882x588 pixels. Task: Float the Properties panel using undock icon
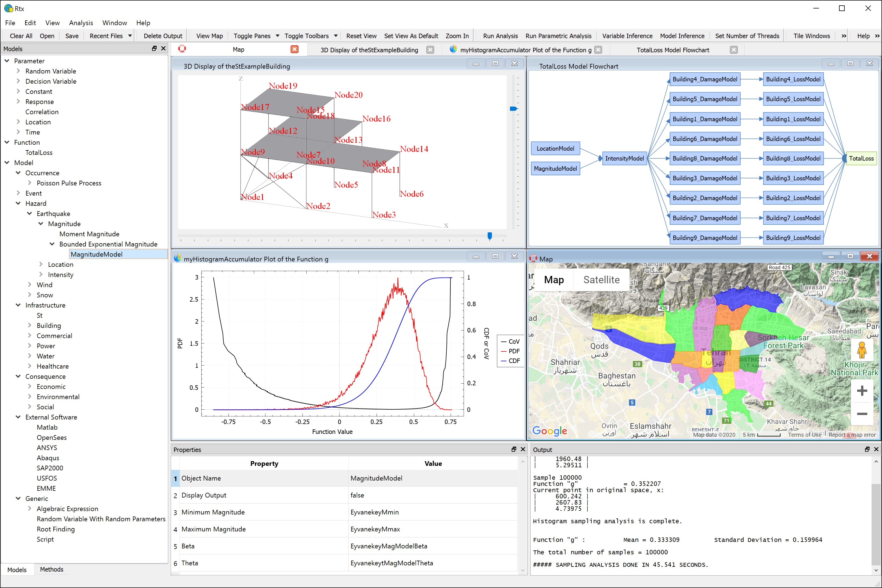[x=514, y=449]
